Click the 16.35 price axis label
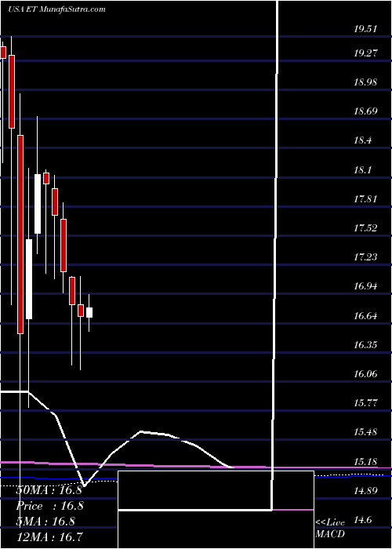 pos(365,345)
